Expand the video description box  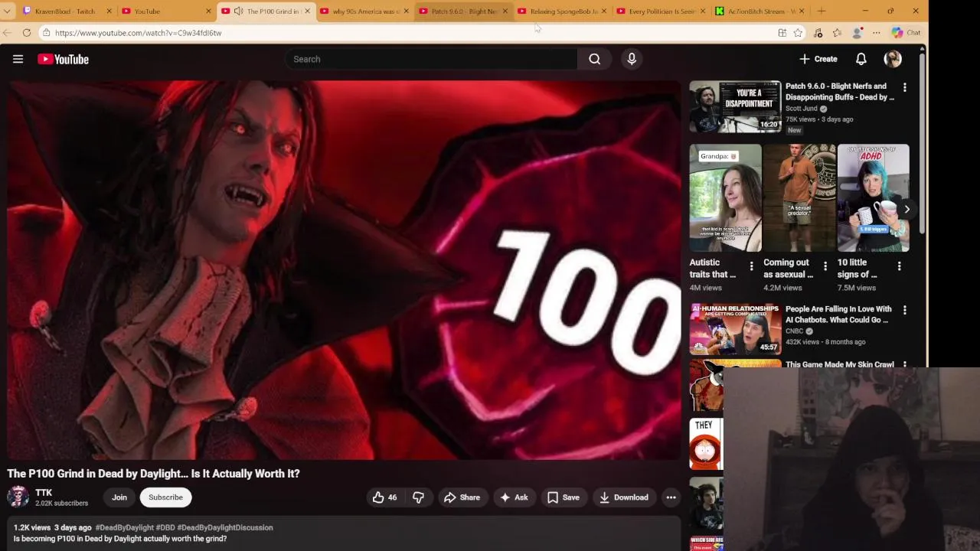click(344, 534)
